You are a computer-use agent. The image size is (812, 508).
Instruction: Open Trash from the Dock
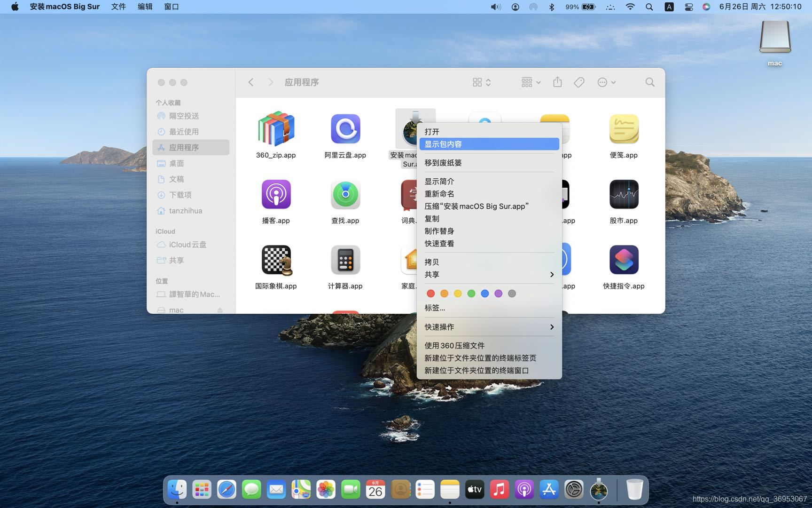click(634, 490)
